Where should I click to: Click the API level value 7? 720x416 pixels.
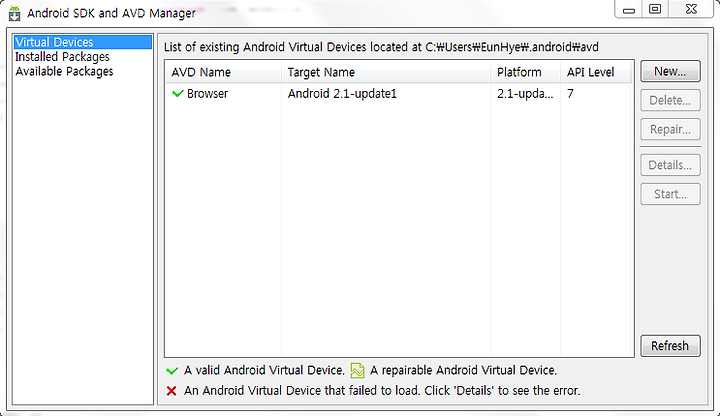pos(570,94)
